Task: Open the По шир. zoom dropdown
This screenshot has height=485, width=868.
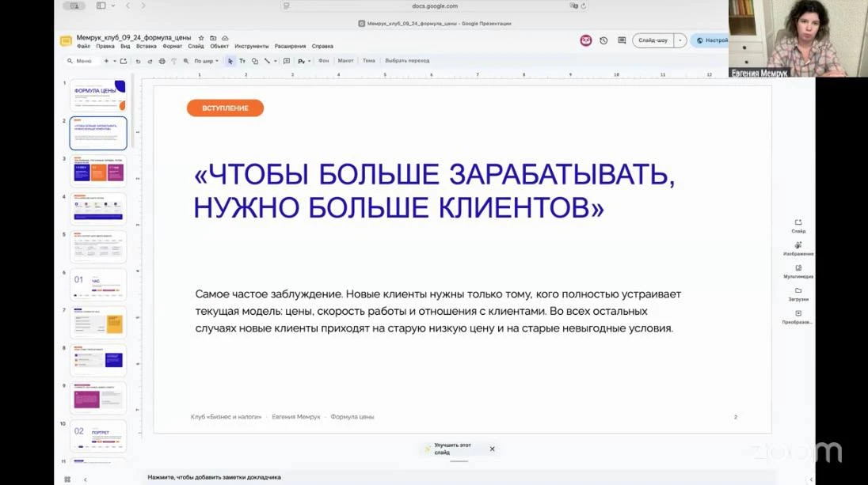Action: point(206,61)
